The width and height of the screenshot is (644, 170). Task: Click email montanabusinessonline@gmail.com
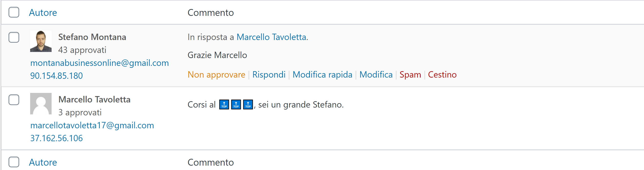tap(100, 63)
